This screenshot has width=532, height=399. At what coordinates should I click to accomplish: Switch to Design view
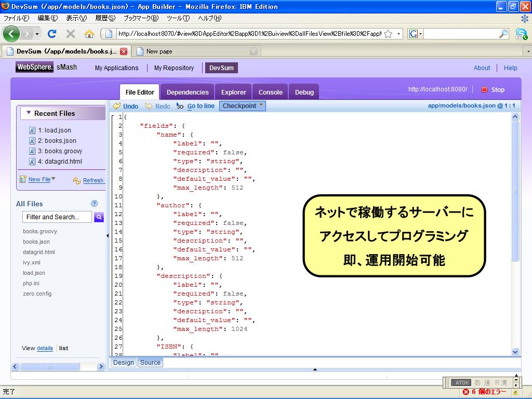tap(124, 362)
